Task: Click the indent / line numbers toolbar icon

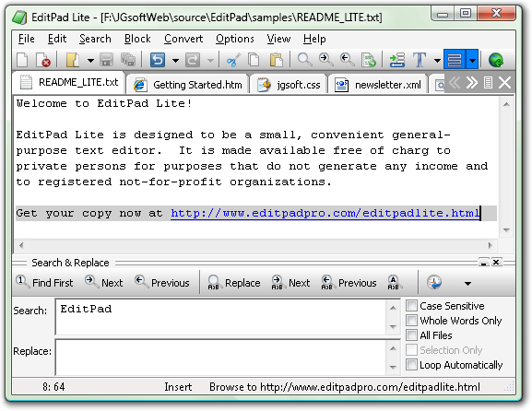Action: [x=397, y=60]
